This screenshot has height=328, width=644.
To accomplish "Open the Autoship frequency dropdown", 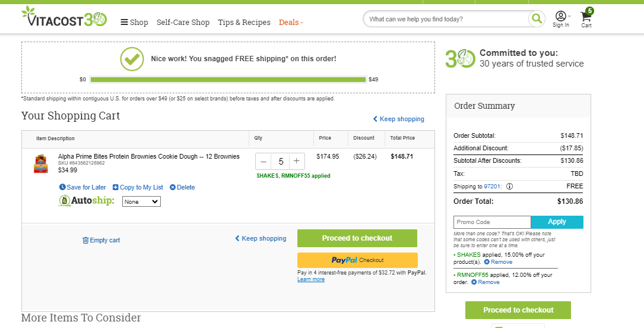I will click(x=141, y=201).
